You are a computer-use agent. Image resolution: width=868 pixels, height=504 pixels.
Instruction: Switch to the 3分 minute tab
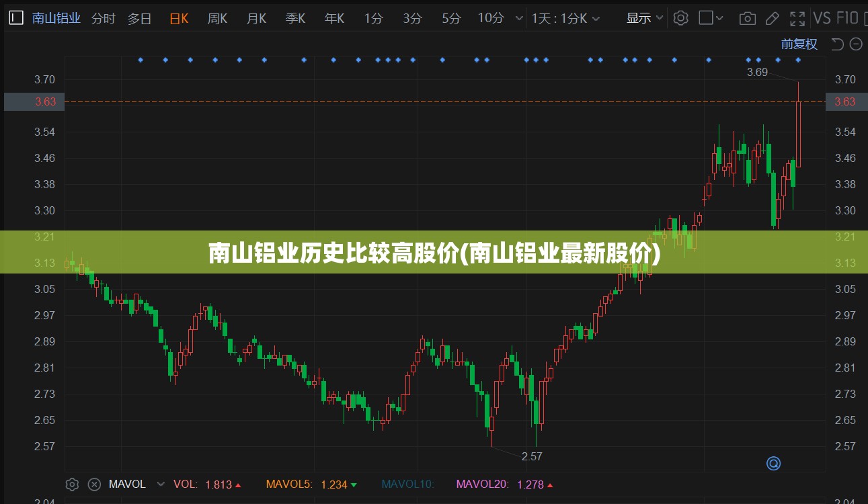click(412, 19)
